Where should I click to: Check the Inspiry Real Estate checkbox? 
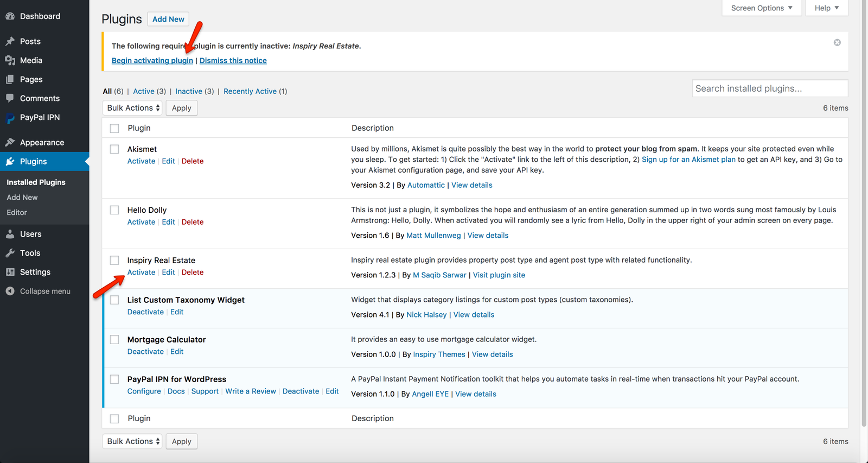click(x=114, y=261)
